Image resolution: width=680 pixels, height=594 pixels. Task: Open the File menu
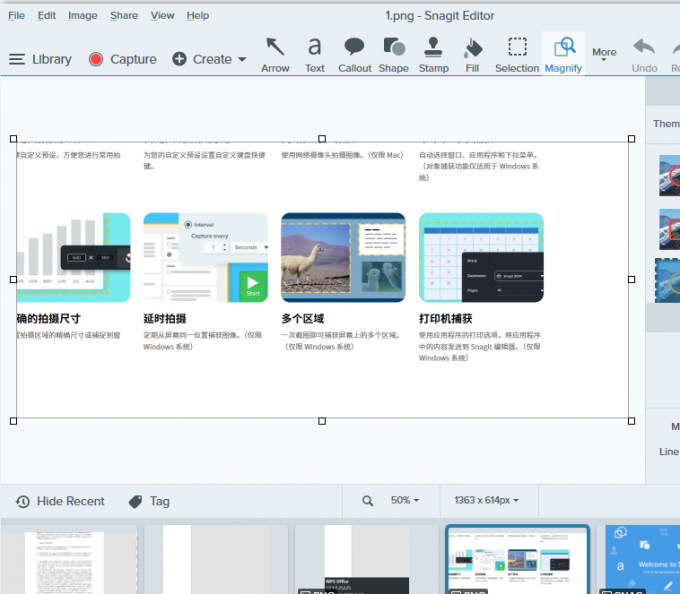(16, 16)
